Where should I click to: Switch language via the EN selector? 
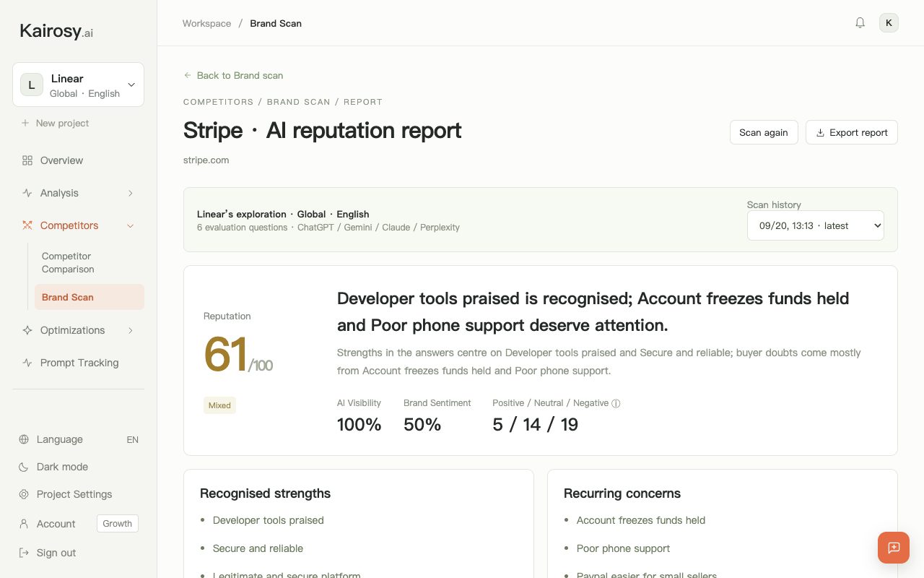[132, 439]
